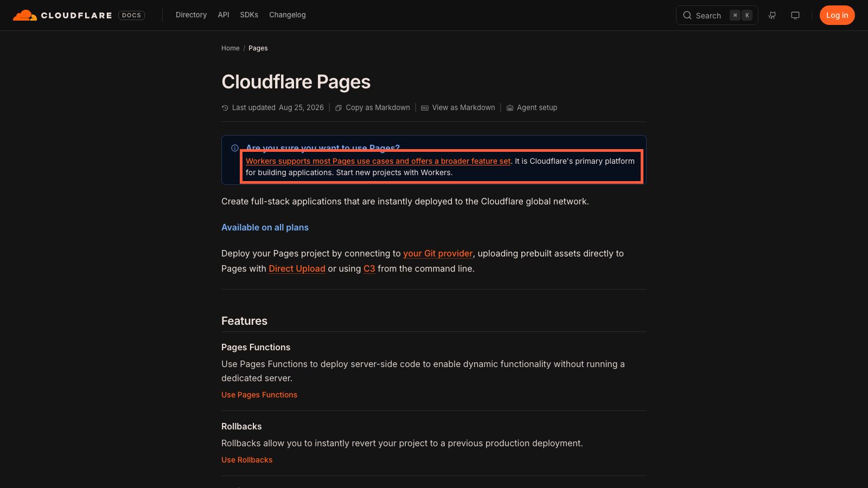
Task: Navigate to Home in the breadcrumb
Action: [230, 48]
